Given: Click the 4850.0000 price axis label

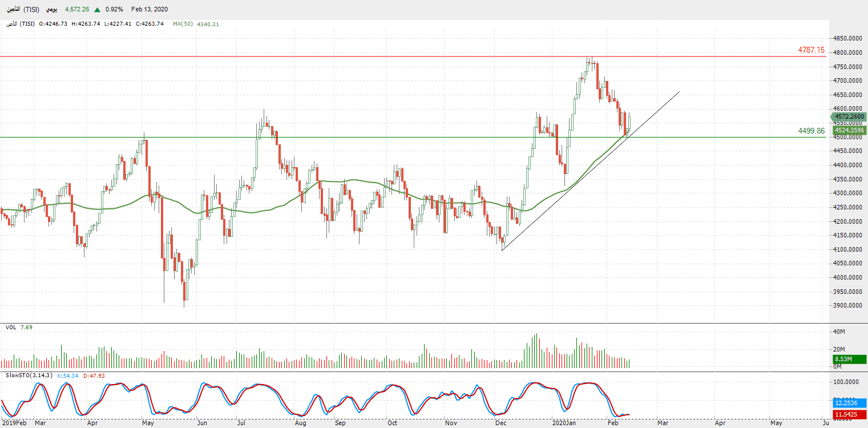Looking at the screenshot, I should (x=847, y=38).
